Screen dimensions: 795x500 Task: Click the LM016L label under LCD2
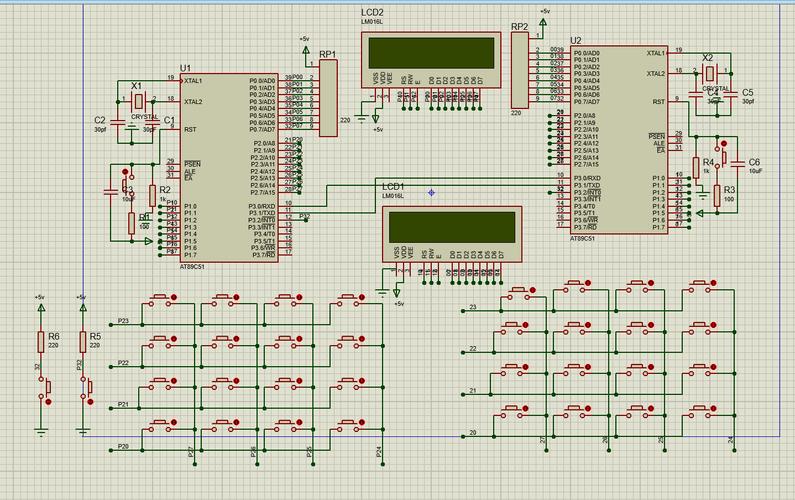tap(372, 22)
